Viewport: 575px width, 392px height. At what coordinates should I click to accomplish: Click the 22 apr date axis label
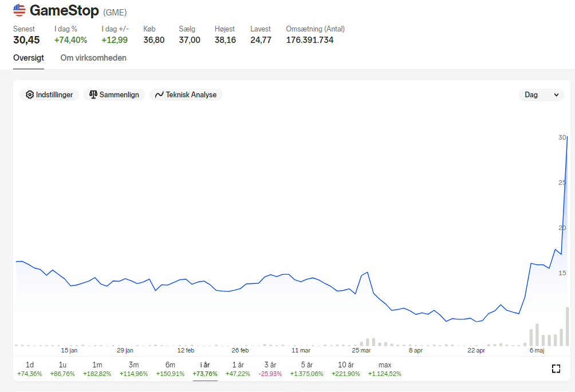click(476, 350)
